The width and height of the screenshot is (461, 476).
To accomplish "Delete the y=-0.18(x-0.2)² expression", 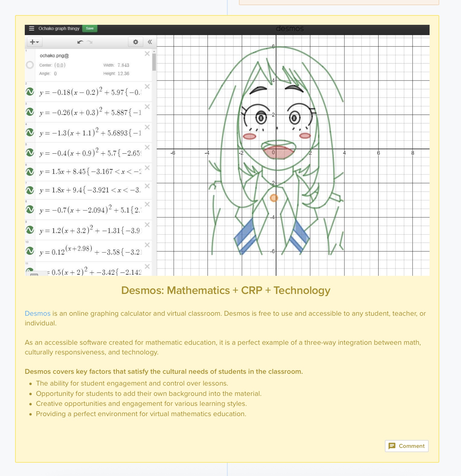I will point(147,86).
